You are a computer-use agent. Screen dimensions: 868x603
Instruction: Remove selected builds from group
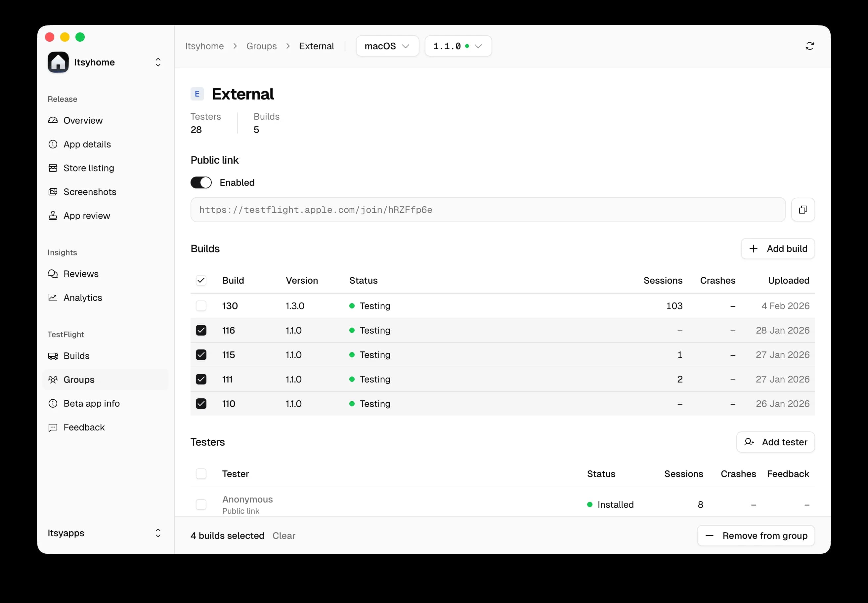[755, 535]
